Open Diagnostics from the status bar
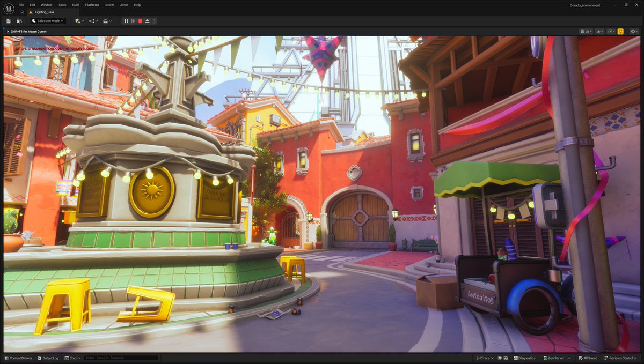 pyautogui.click(x=524, y=358)
